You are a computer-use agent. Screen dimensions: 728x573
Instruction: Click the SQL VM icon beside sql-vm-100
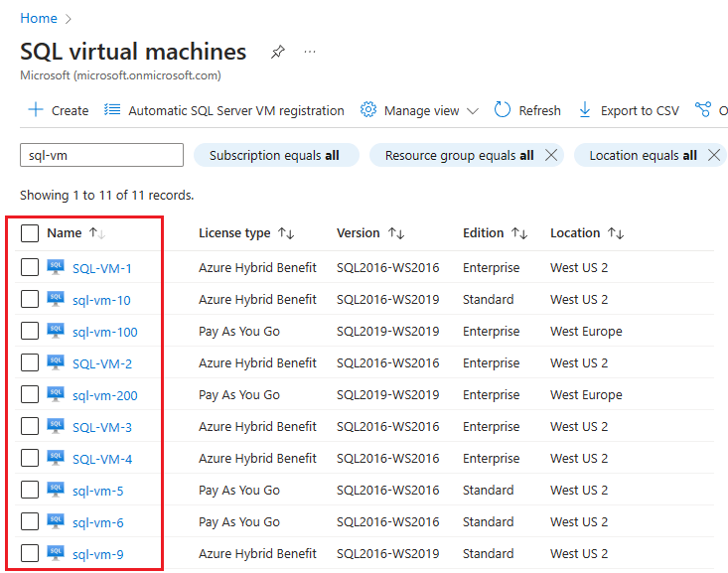point(56,331)
